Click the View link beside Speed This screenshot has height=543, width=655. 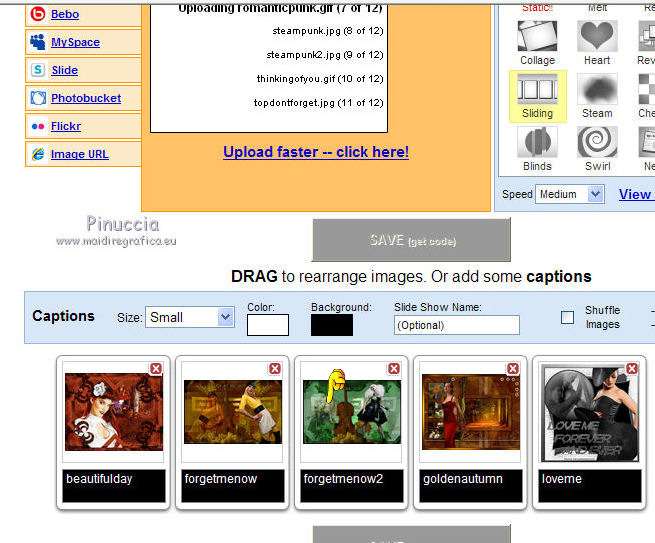635,194
